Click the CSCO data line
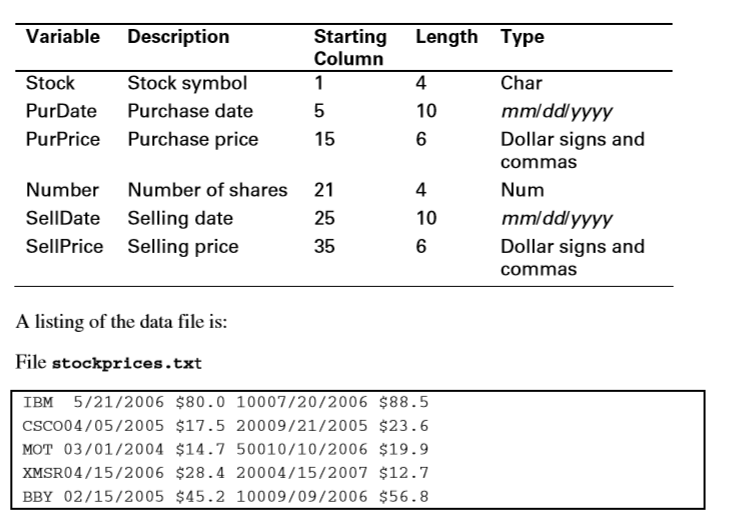Image resolution: width=738 pixels, height=525 pixels. (225, 426)
